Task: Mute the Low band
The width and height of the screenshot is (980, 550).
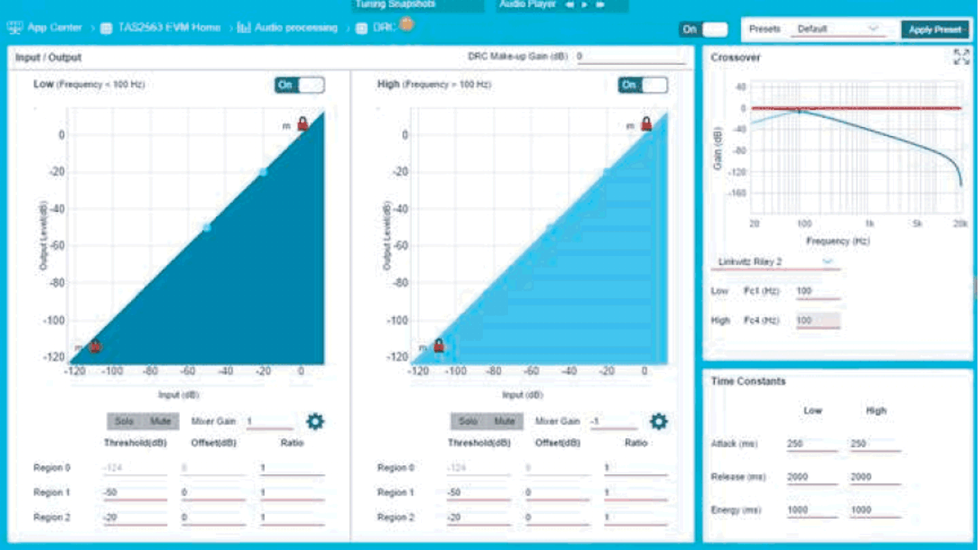Action: coord(160,422)
